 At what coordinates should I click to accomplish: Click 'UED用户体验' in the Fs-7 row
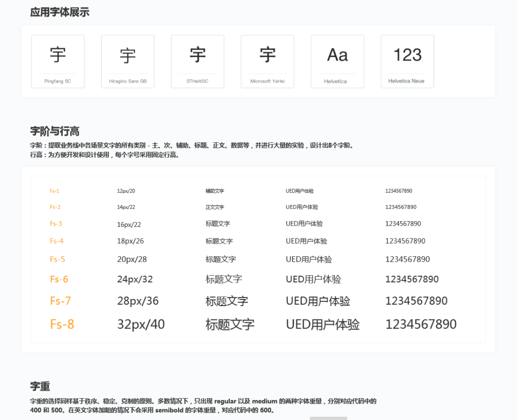coord(318,301)
